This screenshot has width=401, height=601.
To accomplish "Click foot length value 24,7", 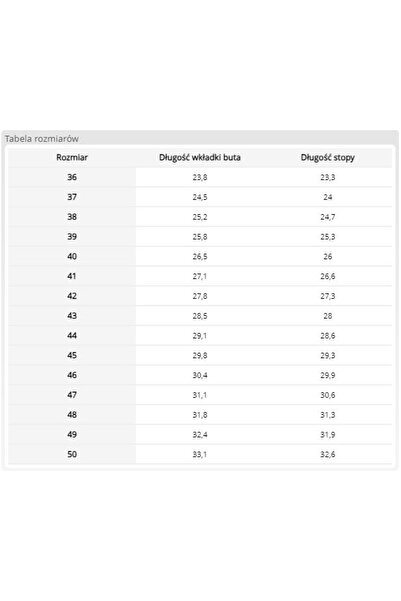I will (328, 217).
